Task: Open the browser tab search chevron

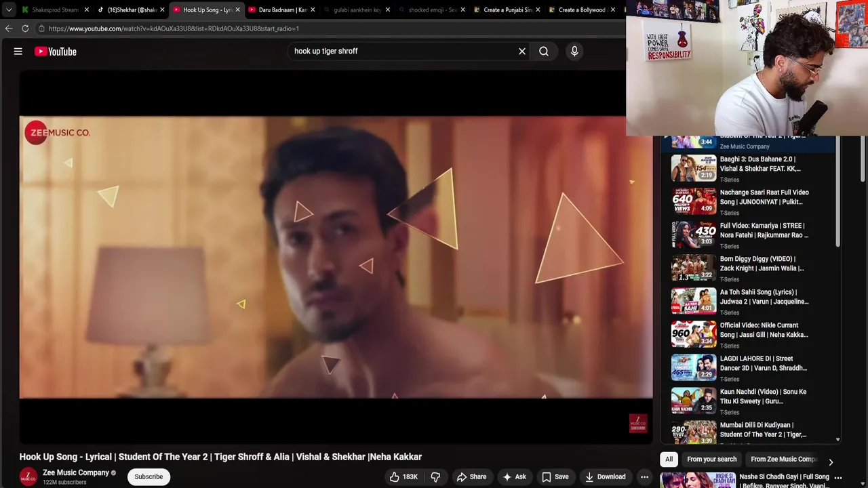Action: point(9,10)
